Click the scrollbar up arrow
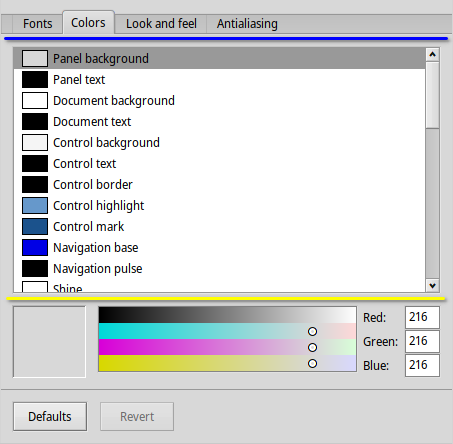The width and height of the screenshot is (453, 444). click(x=433, y=54)
